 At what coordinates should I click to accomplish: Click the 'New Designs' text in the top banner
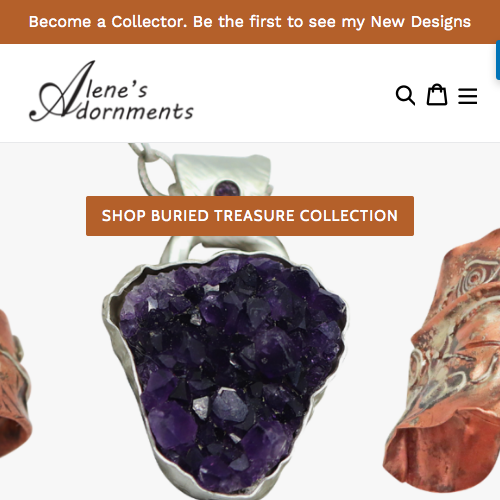point(421,22)
